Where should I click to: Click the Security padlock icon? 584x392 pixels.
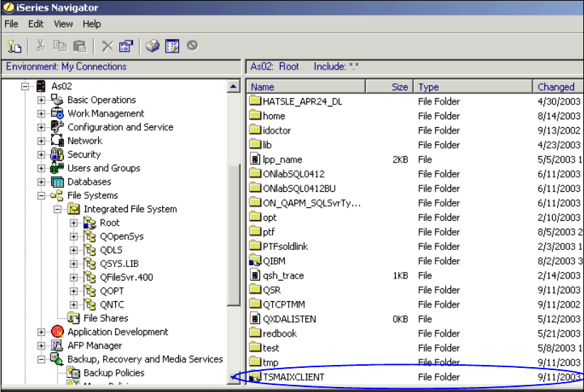[57, 154]
